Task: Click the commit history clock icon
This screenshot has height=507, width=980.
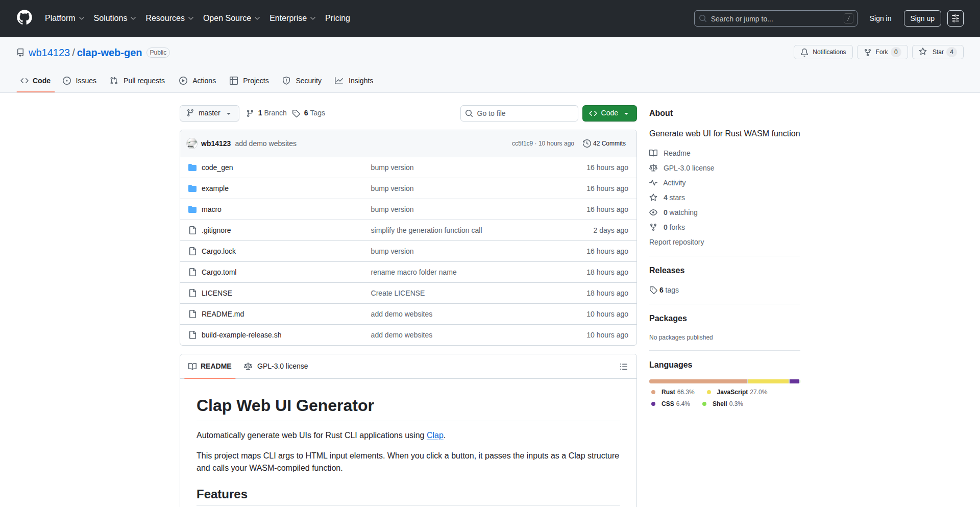Action: pos(587,143)
